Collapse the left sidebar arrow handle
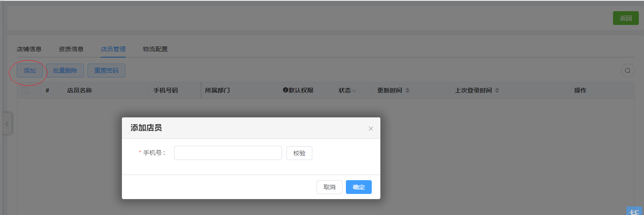This screenshot has height=215, width=644. pyautogui.click(x=7, y=123)
